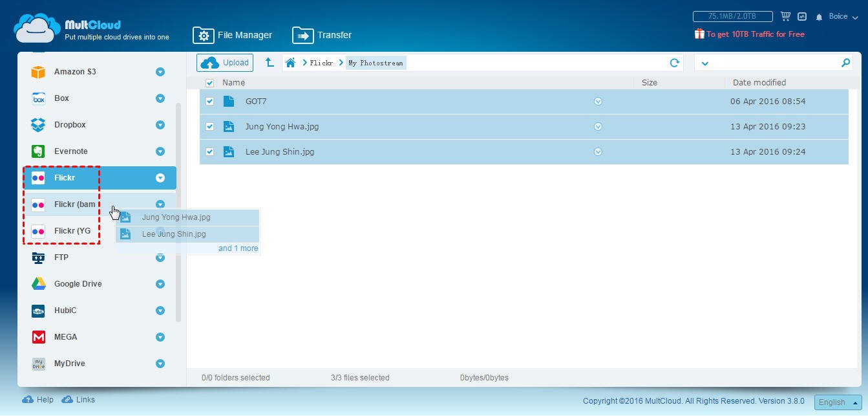Viewport: 868px width, 416px height.
Task: Open the shopping cart icon
Action: (x=785, y=16)
